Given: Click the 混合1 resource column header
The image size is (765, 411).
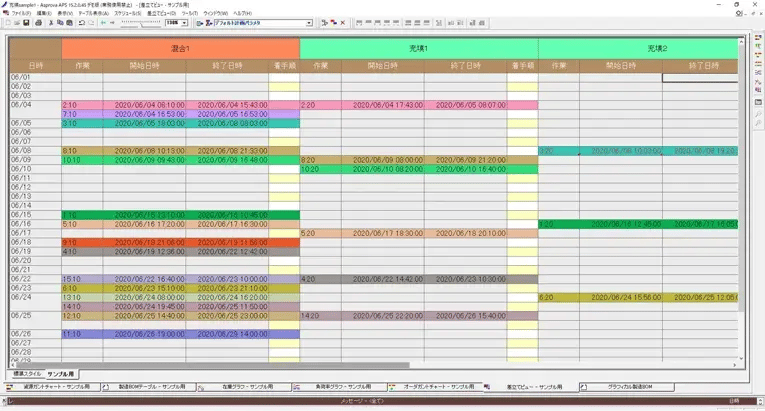Looking at the screenshot, I should point(180,48).
